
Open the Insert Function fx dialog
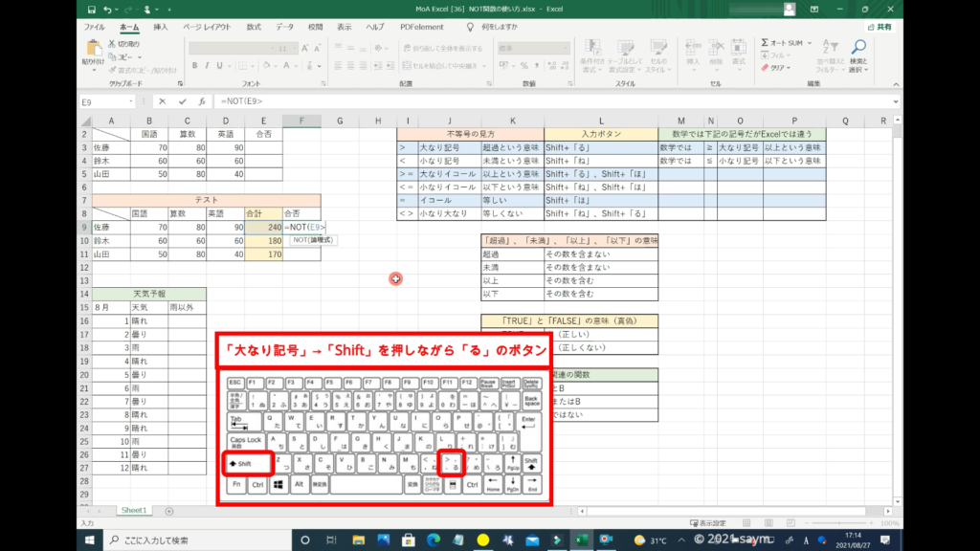[x=201, y=101]
